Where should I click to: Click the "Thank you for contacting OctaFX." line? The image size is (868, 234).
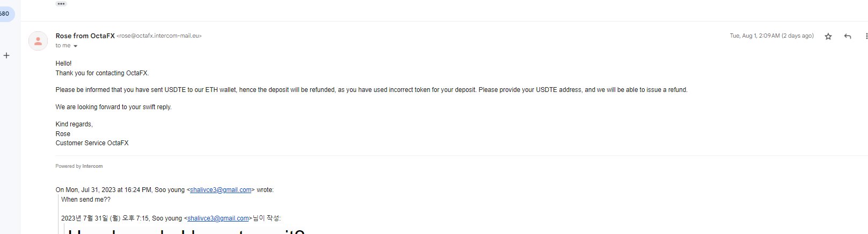[102, 73]
